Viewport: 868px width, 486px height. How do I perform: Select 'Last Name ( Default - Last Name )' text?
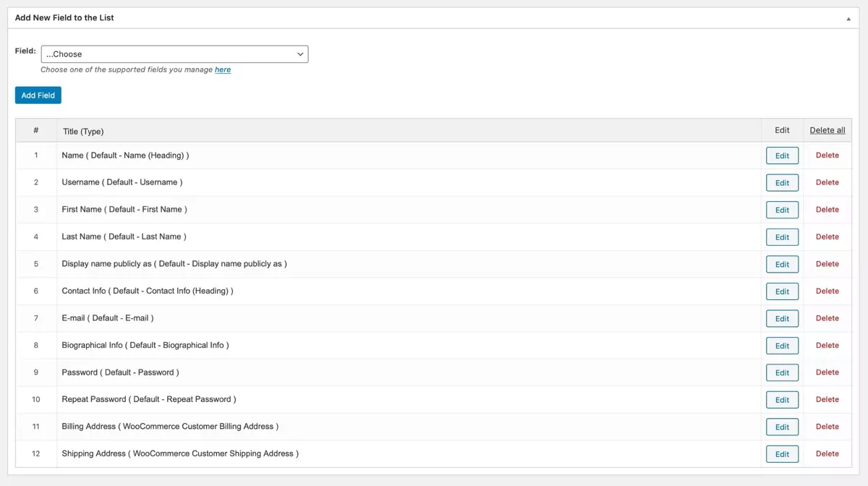pos(124,236)
